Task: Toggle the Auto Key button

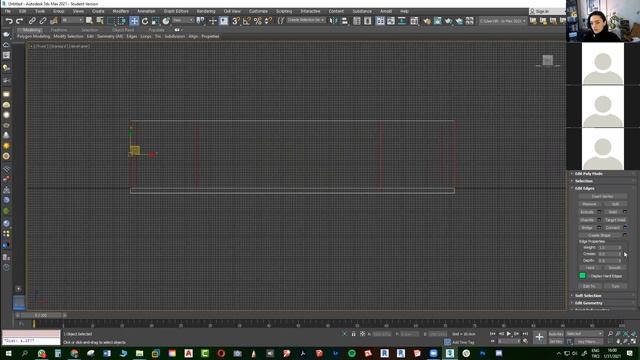Action: coord(556,334)
